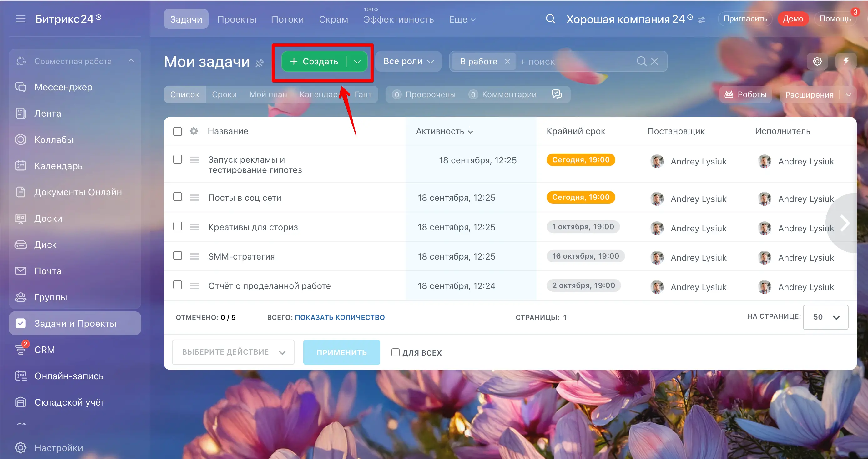Expand the Все роли dropdown
The height and width of the screenshot is (459, 868).
pyautogui.click(x=408, y=61)
